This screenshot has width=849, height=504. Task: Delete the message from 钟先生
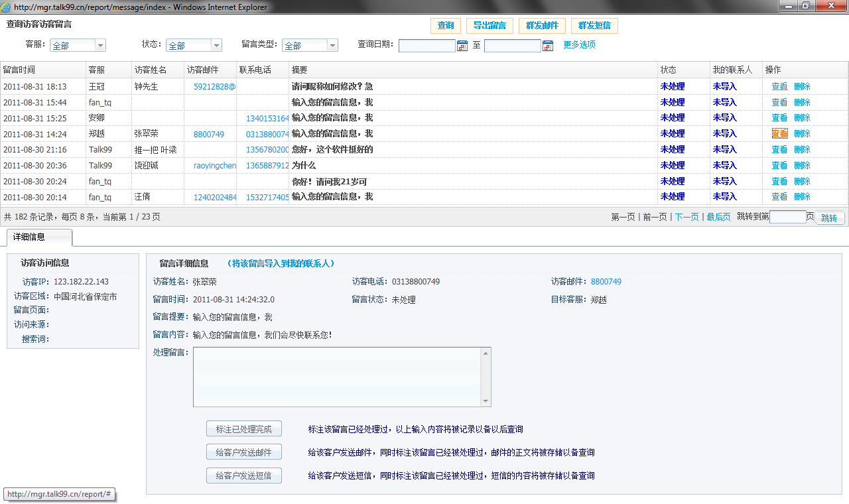coord(802,86)
